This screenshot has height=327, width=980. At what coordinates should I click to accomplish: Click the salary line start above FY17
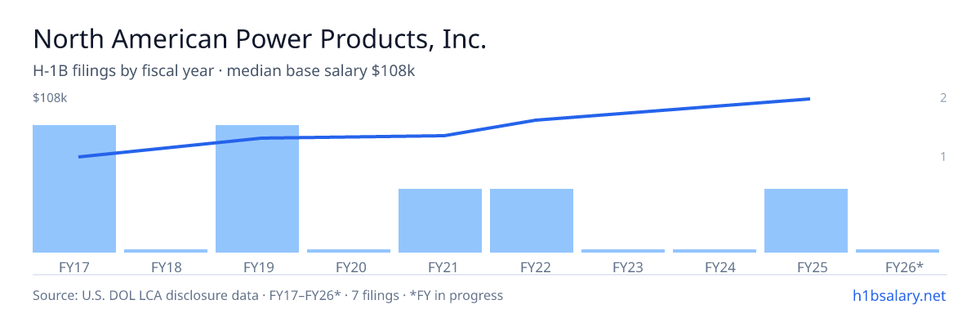[x=80, y=156]
